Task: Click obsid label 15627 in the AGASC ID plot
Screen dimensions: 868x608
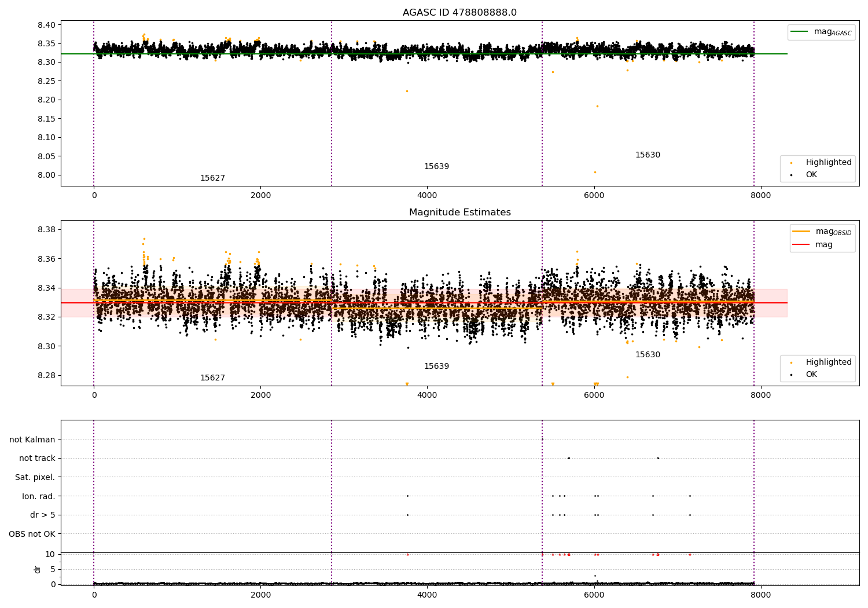Action: tap(212, 178)
